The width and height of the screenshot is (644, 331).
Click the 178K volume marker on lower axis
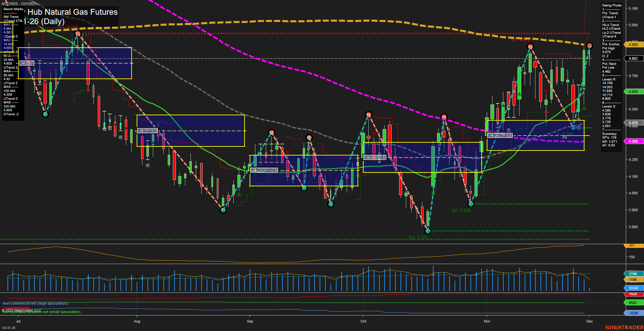[633, 274]
